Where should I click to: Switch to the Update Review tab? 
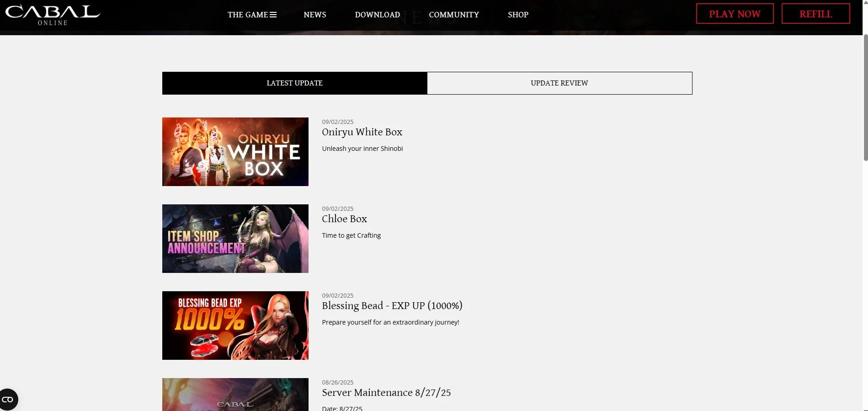(559, 83)
